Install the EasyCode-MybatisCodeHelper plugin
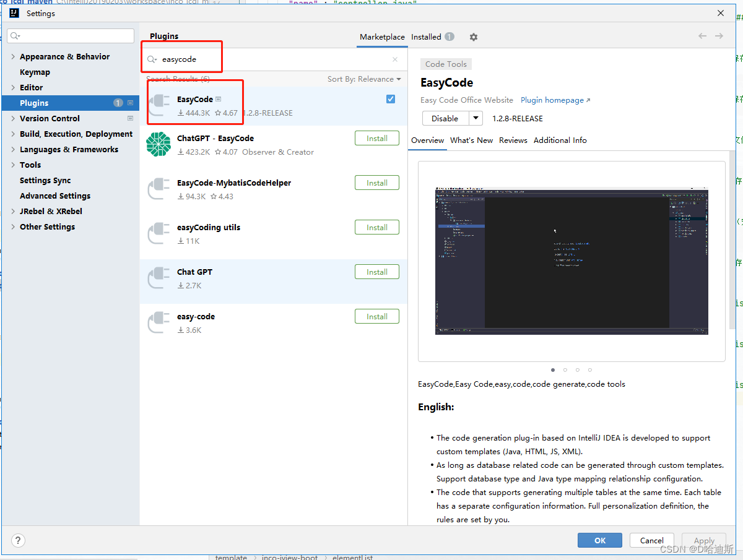Viewport: 743px width, 560px height. point(376,183)
